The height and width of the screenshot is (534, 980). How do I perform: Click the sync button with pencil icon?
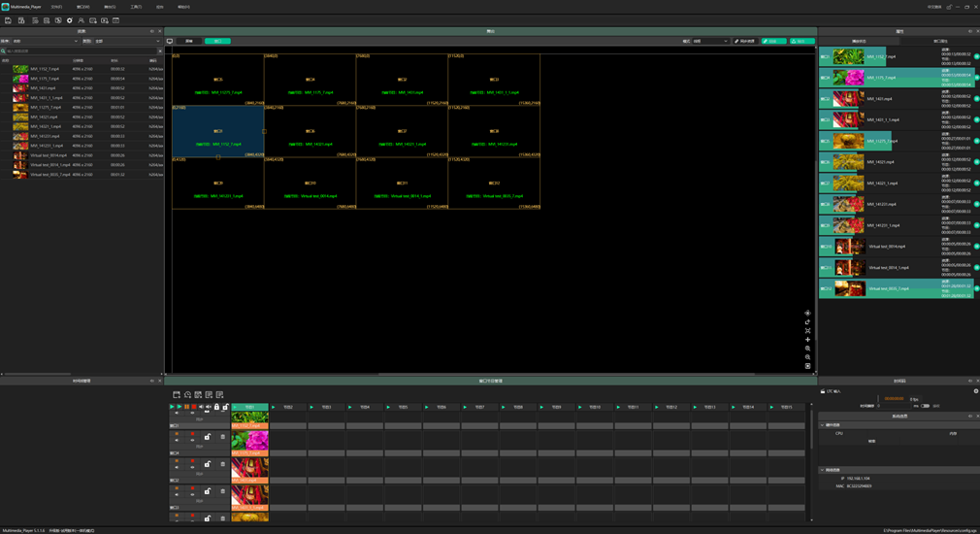tap(744, 42)
